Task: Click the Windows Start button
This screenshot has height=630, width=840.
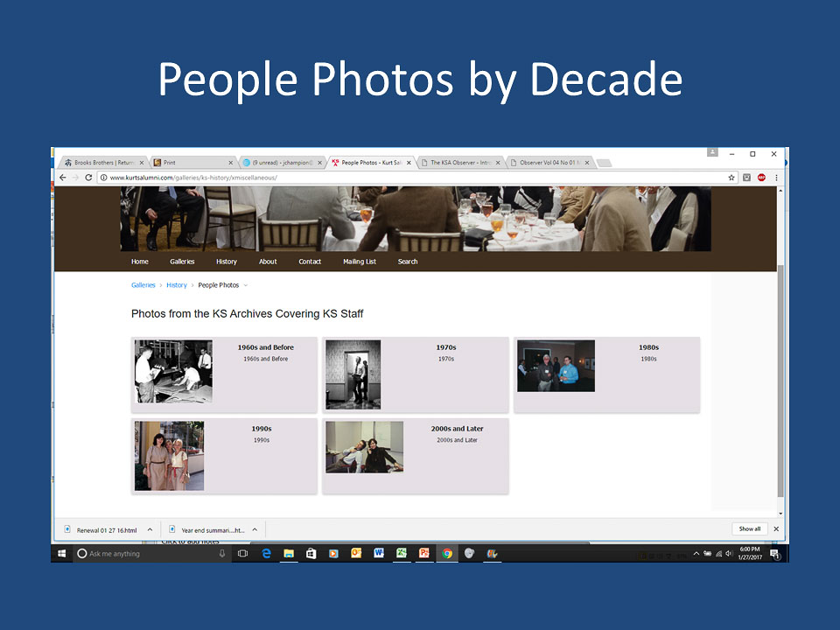Action: pos(62,553)
